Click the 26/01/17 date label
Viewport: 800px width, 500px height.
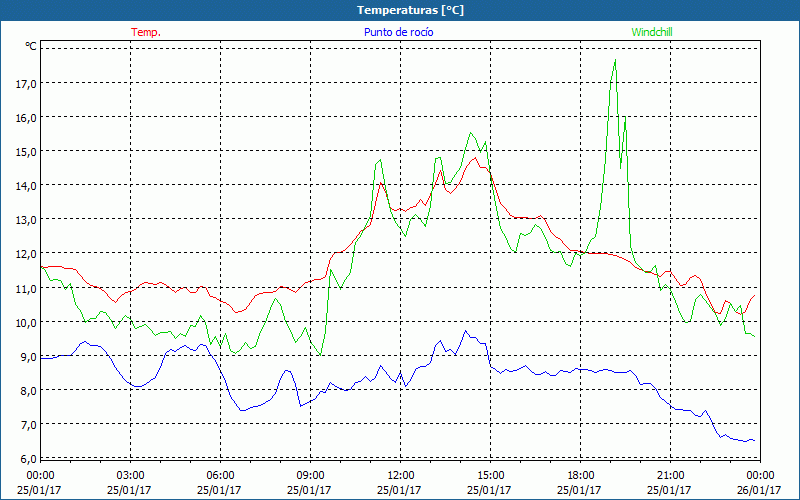pyautogui.click(x=760, y=490)
